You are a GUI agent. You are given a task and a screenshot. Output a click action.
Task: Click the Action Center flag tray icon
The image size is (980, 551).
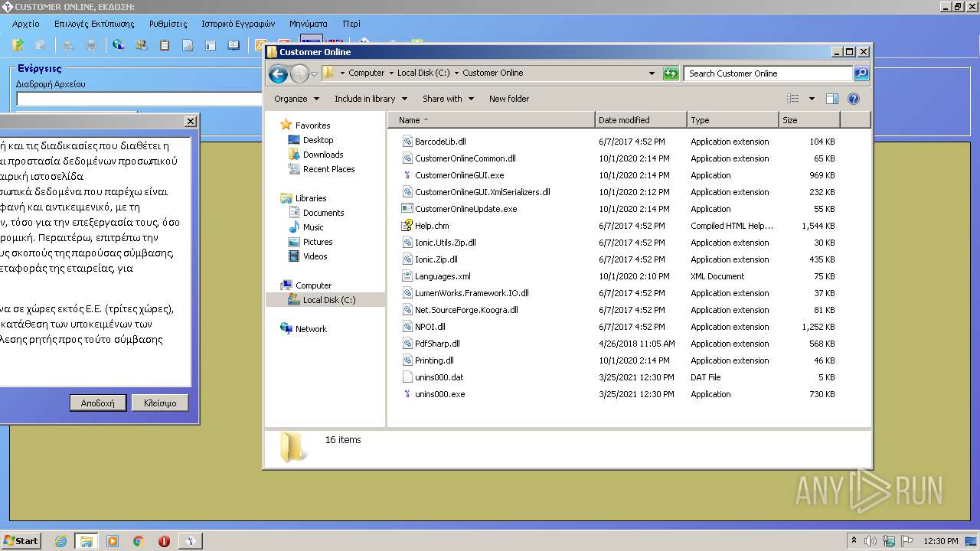point(908,541)
